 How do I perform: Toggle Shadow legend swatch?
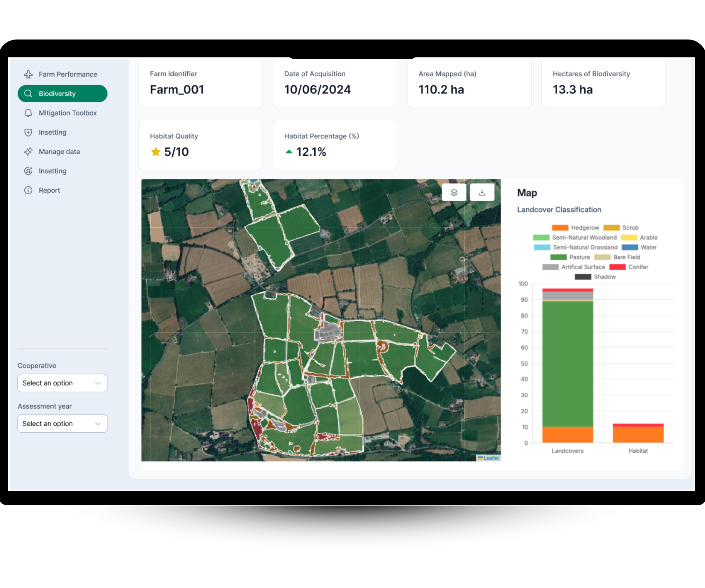(583, 277)
